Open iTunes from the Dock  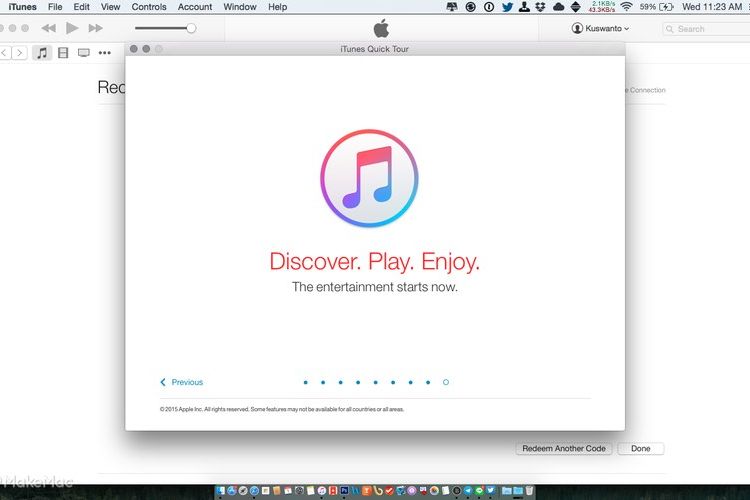[322, 490]
